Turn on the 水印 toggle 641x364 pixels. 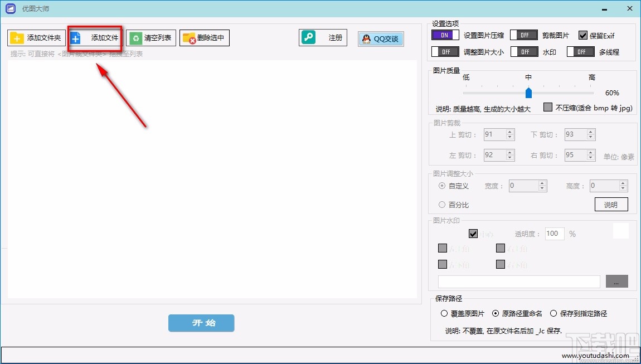pyautogui.click(x=523, y=51)
